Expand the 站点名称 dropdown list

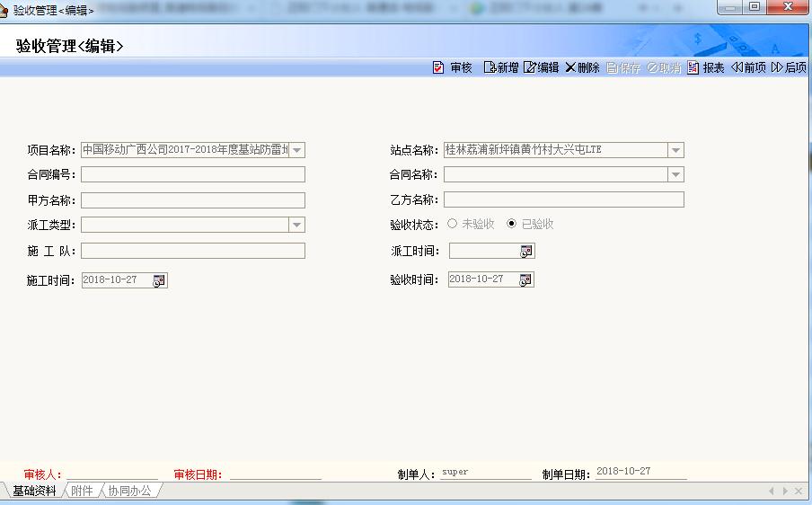coord(676,150)
